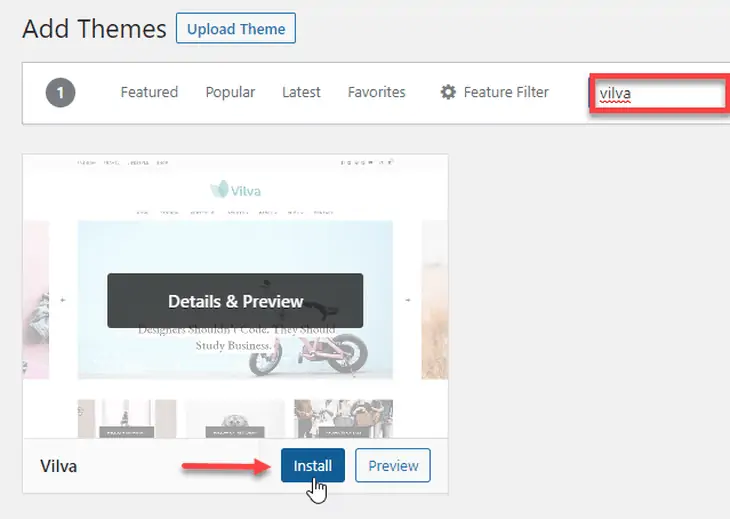Click the Vilva logo in theme screenshot
This screenshot has width=730, height=519.
(235, 189)
